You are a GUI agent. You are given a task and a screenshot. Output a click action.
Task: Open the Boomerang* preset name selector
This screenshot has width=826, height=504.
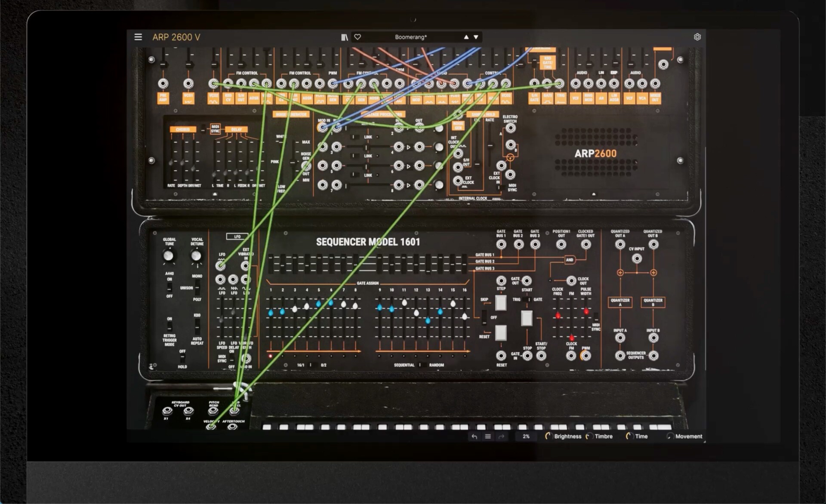(x=411, y=37)
